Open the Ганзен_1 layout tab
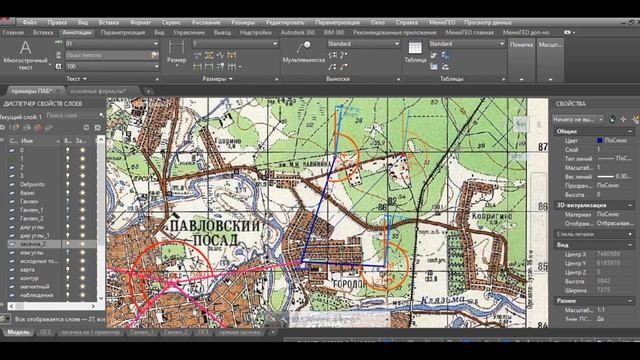 tap(142, 332)
